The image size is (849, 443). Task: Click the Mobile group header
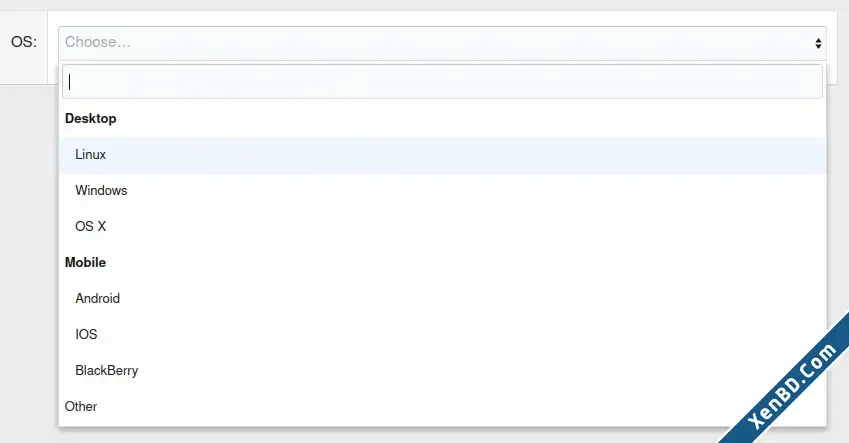point(86,263)
